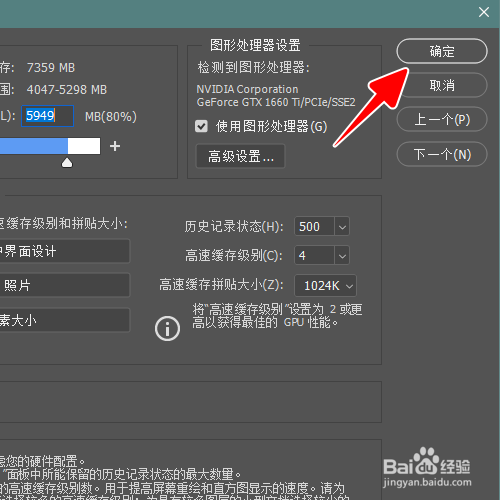500x500 pixels.
Task: Expand the 历史记录状态(H) dropdown arrow
Action: click(342, 227)
